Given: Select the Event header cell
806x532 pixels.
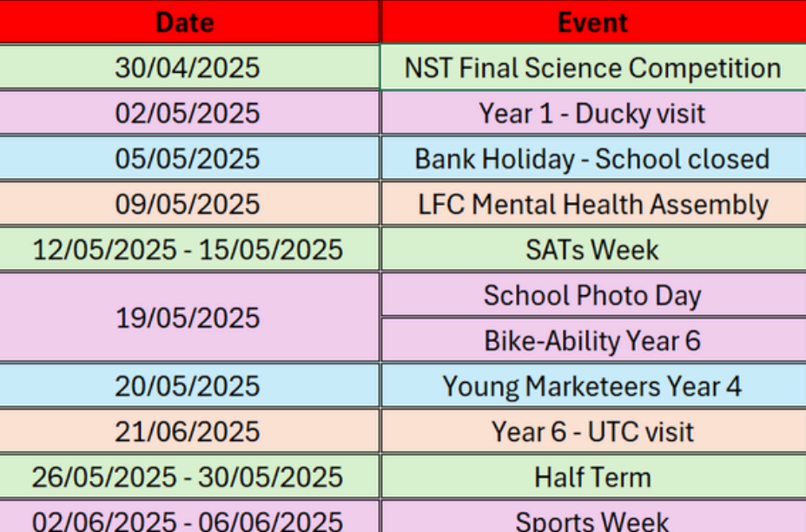Looking at the screenshot, I should (594, 22).
